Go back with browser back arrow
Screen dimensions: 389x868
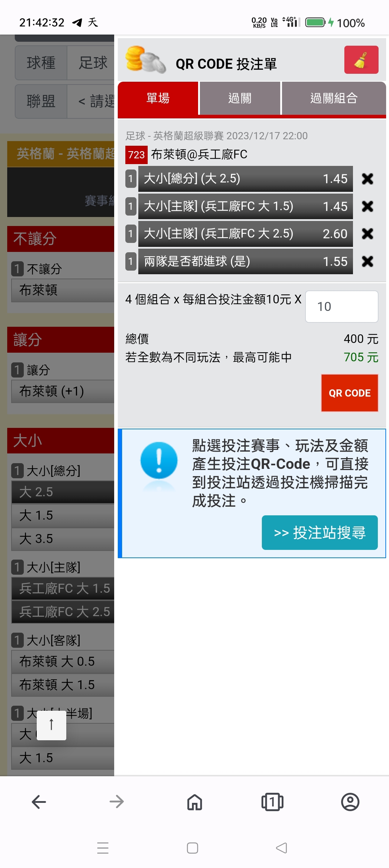[39, 802]
